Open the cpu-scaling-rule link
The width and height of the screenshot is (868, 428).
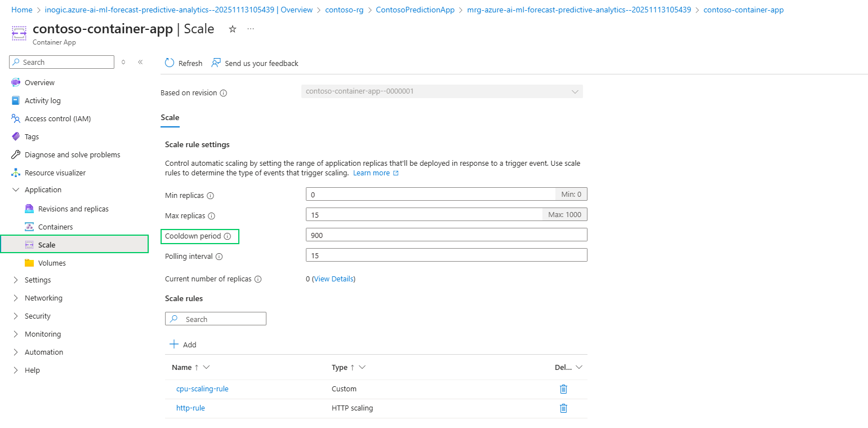click(202, 389)
